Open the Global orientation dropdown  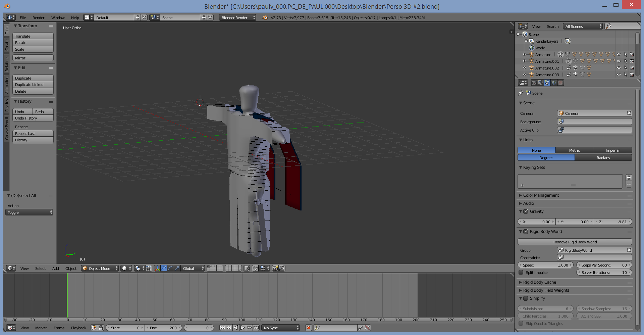tap(193, 268)
